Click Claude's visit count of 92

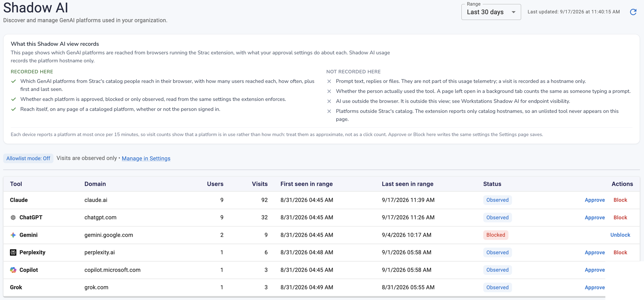pyautogui.click(x=264, y=200)
